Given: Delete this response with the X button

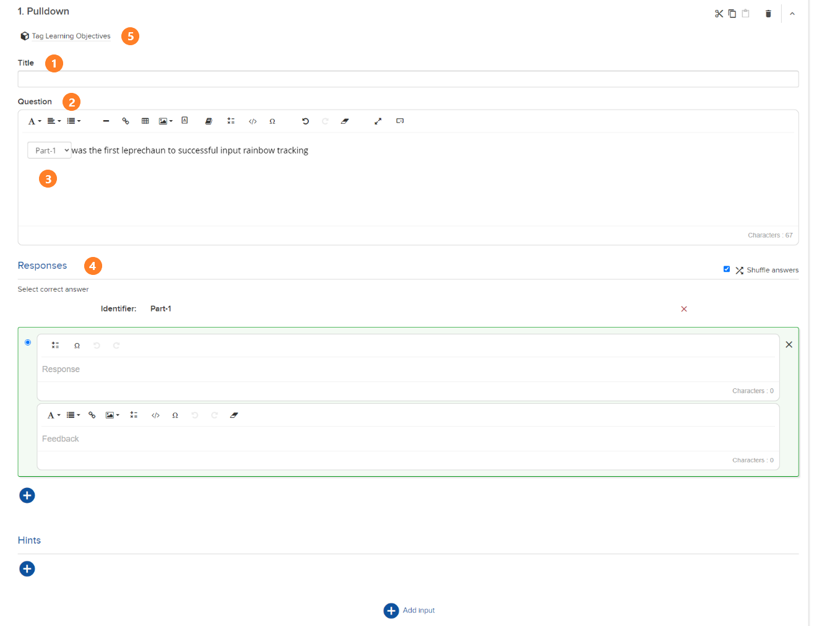Looking at the screenshot, I should [789, 345].
